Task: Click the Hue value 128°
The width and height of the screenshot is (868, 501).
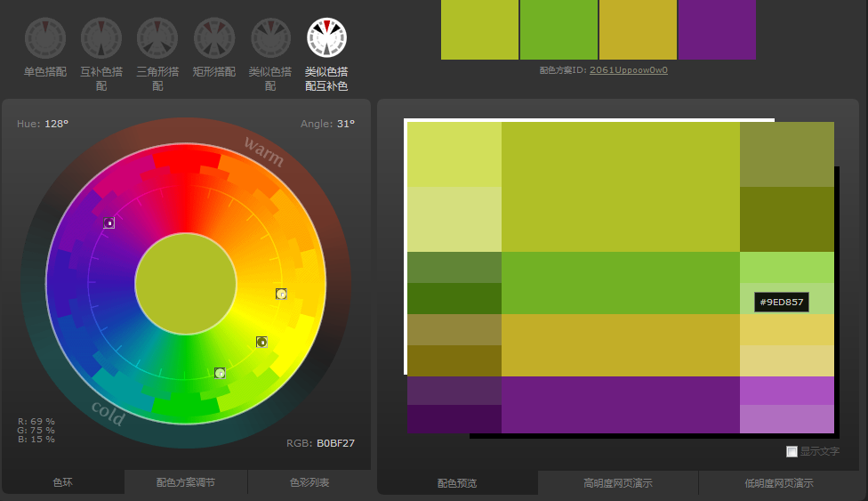Action: pos(56,124)
